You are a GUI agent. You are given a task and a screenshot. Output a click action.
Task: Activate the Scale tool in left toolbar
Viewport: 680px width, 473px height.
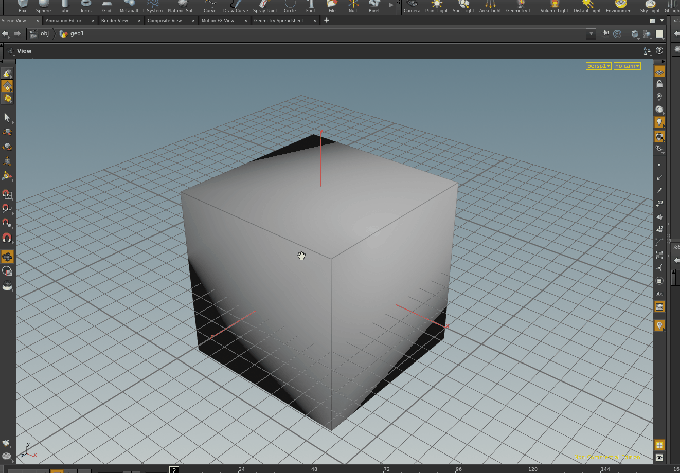(7, 160)
